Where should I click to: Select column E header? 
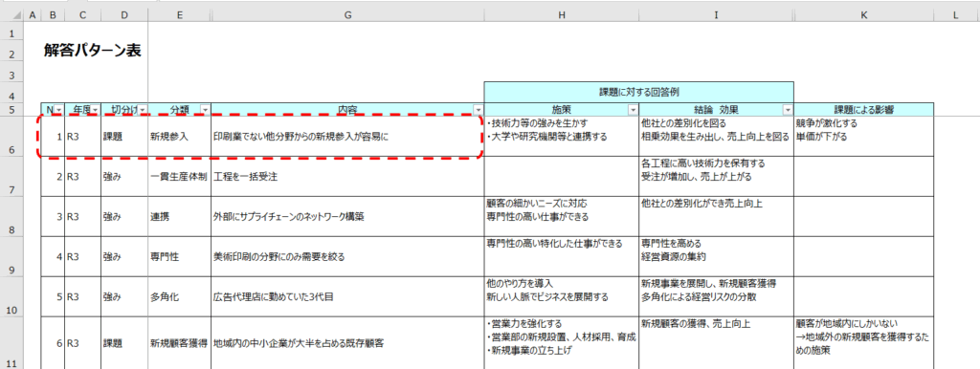179,15
